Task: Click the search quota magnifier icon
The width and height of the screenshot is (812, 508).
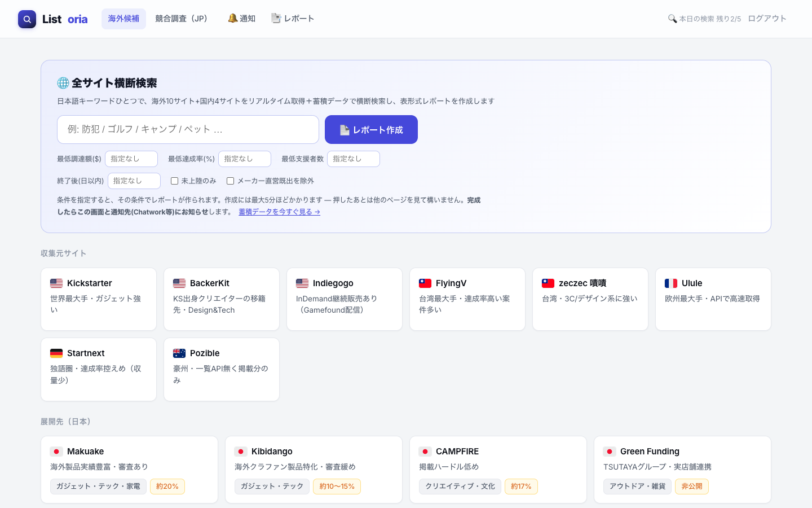Action: coord(672,19)
